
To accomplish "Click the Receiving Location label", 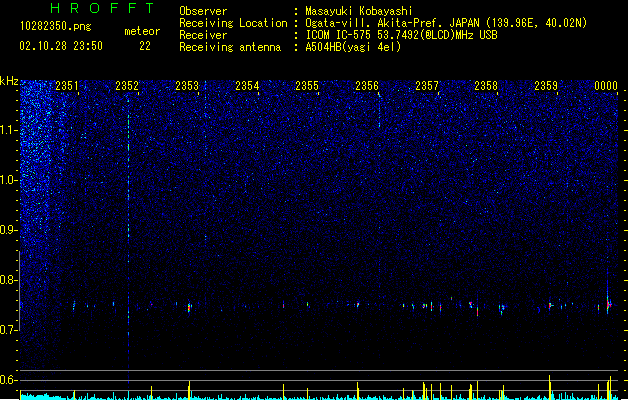I will (233, 23).
